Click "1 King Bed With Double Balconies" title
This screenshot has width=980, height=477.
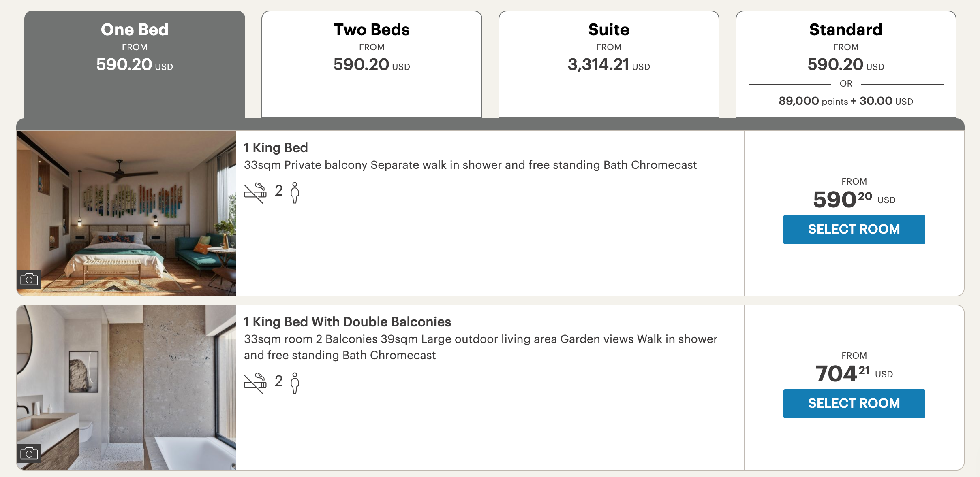pos(347,322)
